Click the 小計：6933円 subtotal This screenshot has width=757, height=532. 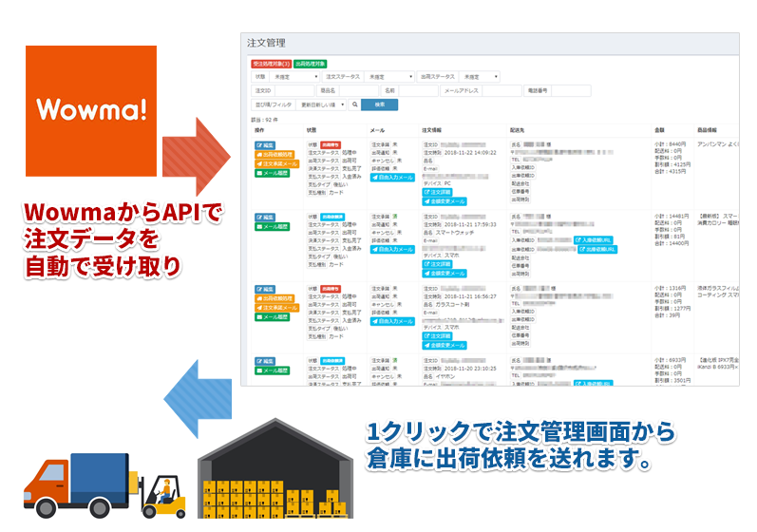(x=671, y=360)
